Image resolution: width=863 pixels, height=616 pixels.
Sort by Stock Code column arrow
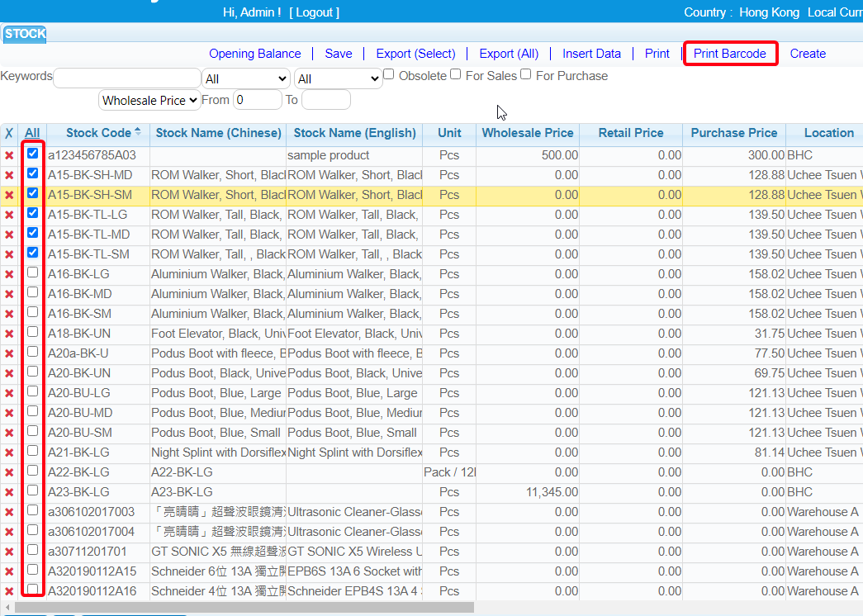(137, 131)
